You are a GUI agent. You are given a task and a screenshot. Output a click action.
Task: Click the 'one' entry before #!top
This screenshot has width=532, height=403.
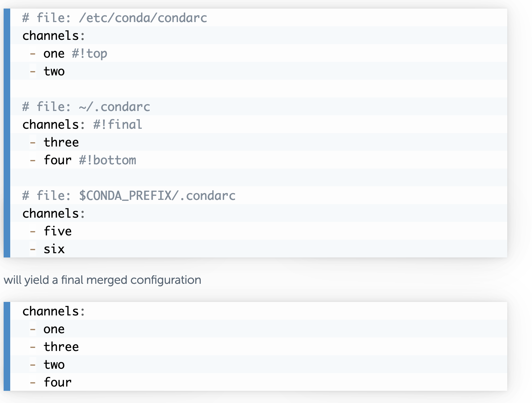click(54, 53)
